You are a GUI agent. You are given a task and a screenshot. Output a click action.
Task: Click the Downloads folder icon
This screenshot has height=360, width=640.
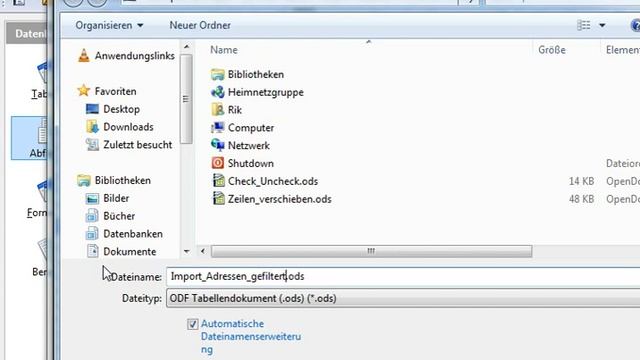[93, 127]
